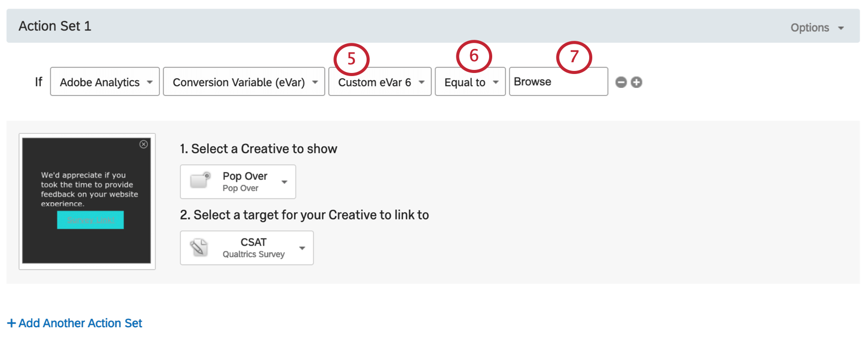Click the Browse value input field

click(x=559, y=82)
